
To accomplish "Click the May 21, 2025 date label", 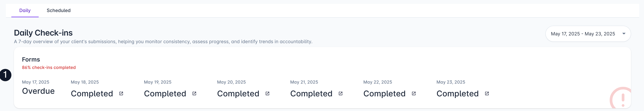I will point(304,82).
